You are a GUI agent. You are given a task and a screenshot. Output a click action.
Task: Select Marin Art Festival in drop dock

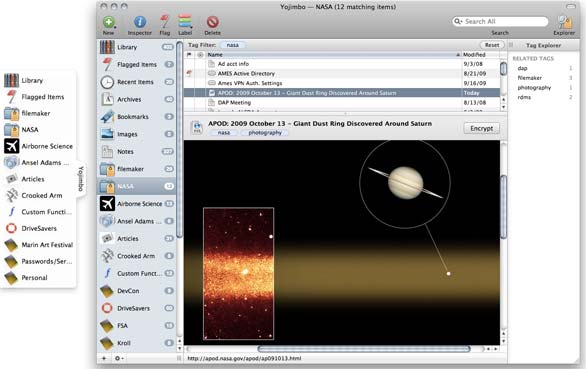tap(39, 245)
